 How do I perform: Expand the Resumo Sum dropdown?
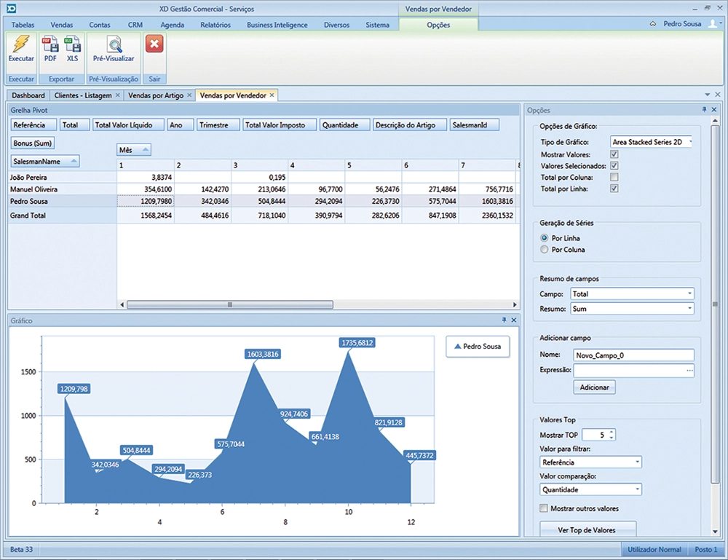point(689,309)
